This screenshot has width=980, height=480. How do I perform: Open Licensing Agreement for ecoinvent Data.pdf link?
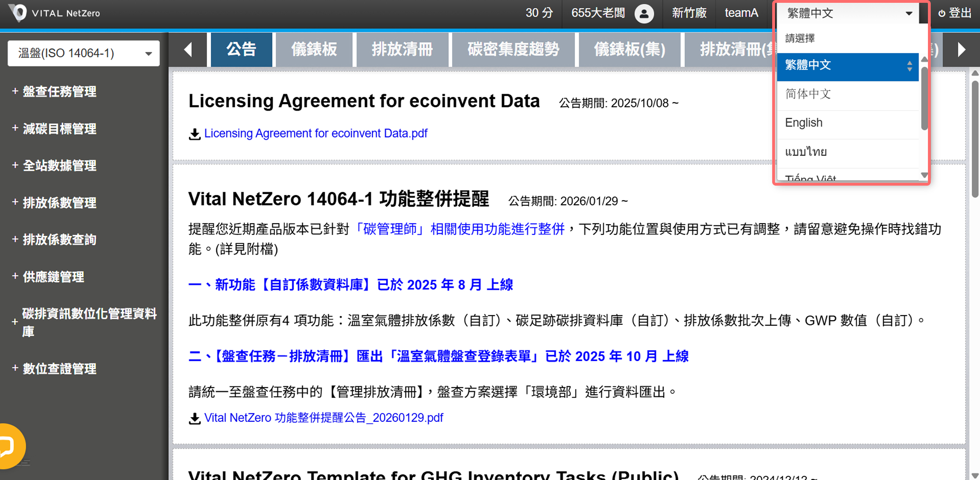316,134
